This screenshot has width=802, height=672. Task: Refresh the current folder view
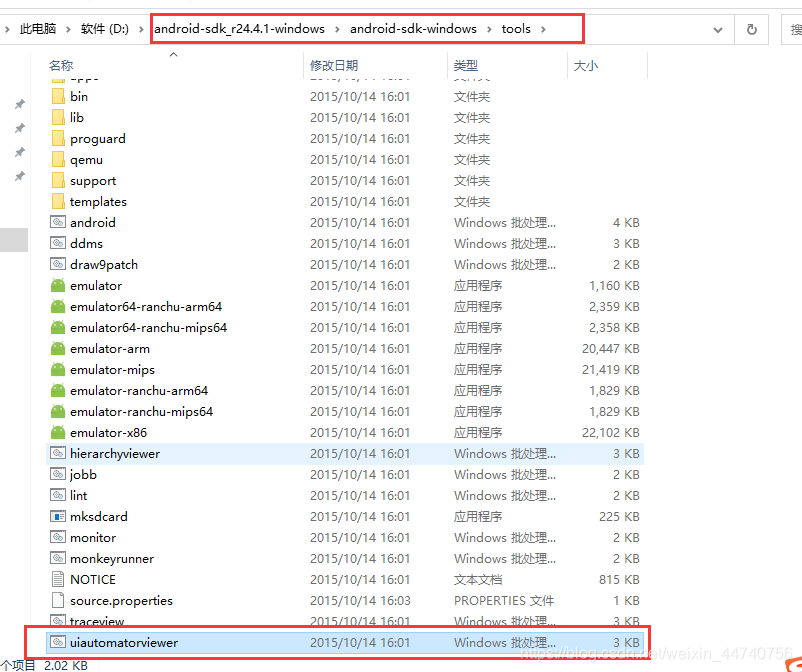(x=751, y=29)
